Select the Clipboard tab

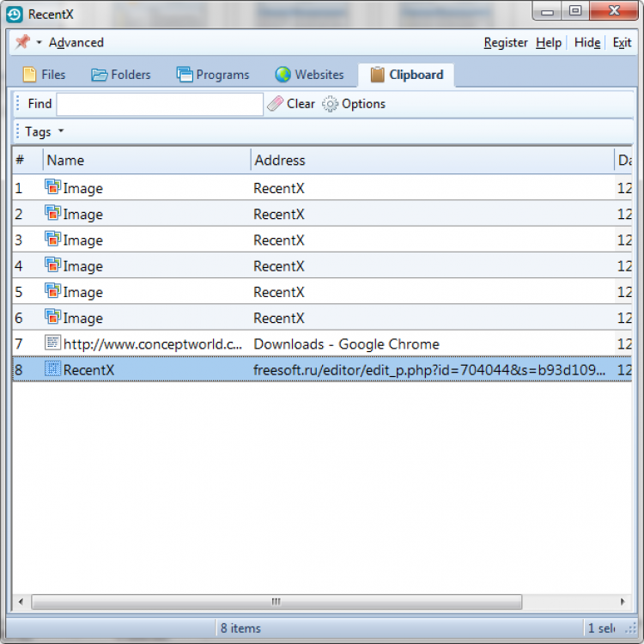(x=407, y=75)
